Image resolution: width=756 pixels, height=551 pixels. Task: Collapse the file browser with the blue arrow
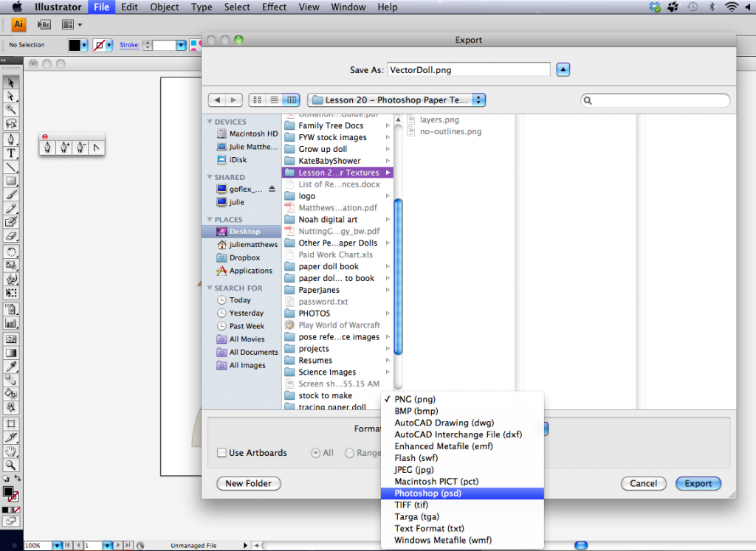pos(563,70)
